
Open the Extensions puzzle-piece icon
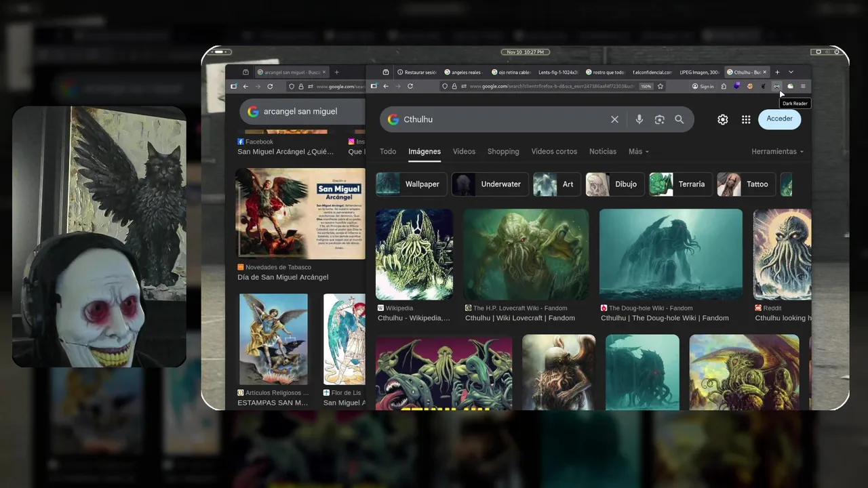724,86
